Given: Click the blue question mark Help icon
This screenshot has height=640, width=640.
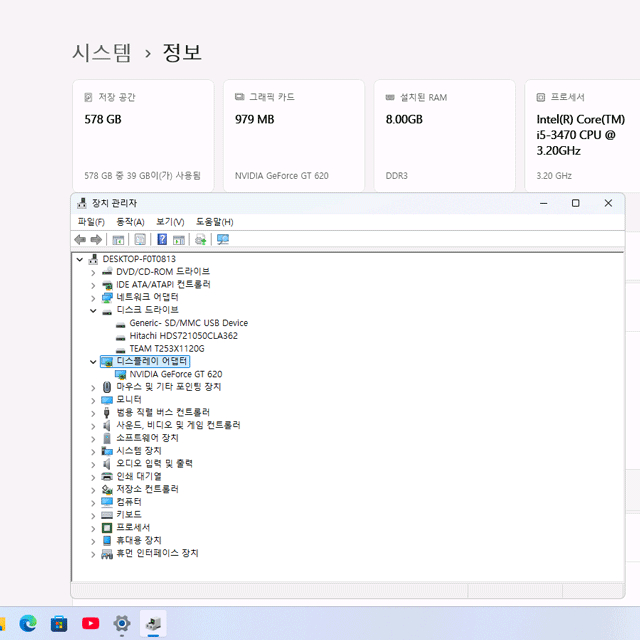Looking at the screenshot, I should pos(162,240).
